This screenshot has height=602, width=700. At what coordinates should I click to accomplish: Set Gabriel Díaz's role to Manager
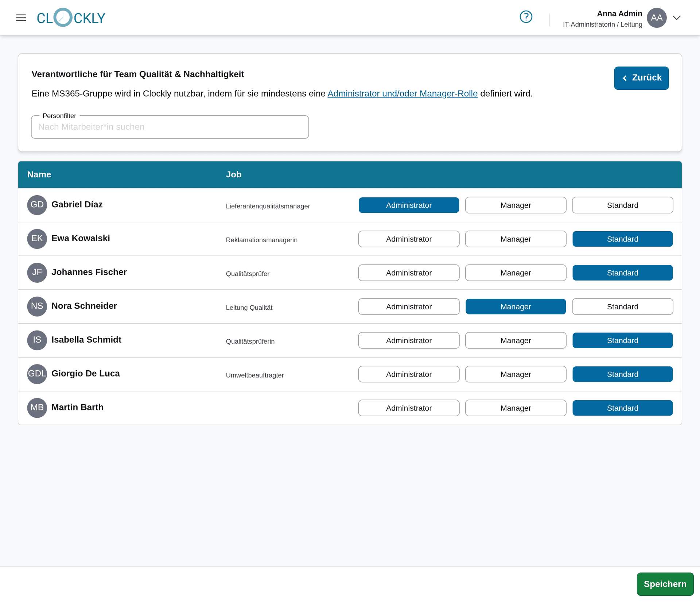(x=516, y=205)
